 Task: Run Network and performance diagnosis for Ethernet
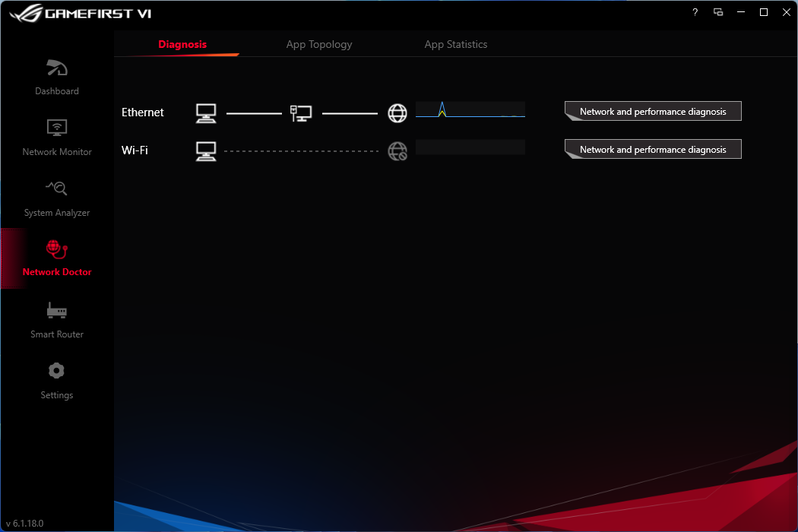coord(652,111)
